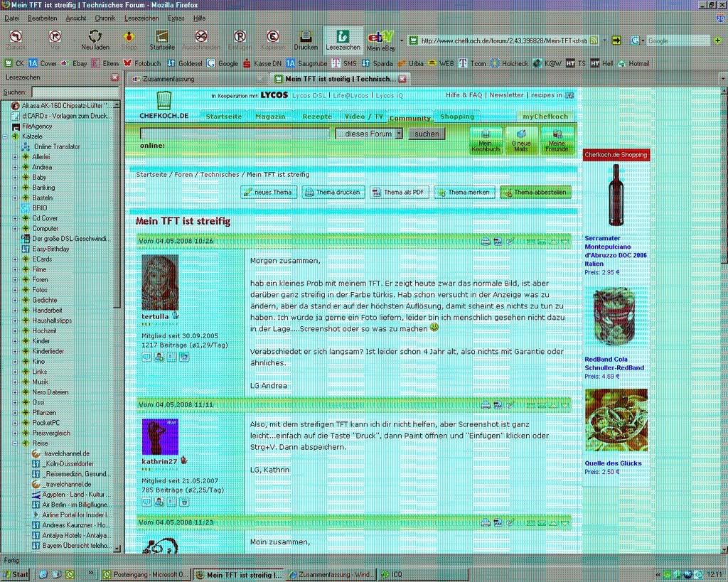Toggle the Lesezeichen sidebar toolbar button
The image size is (728, 582).
click(343, 40)
